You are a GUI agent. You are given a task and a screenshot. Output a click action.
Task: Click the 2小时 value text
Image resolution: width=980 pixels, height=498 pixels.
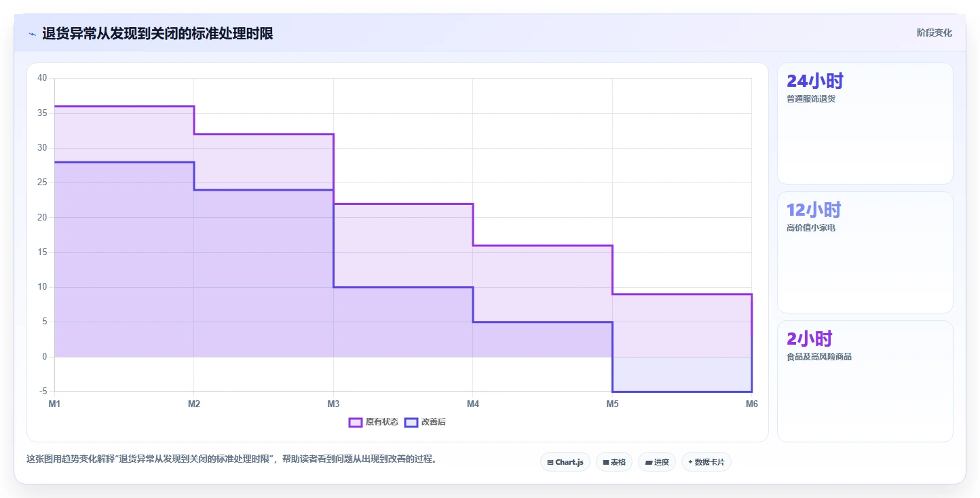809,339
